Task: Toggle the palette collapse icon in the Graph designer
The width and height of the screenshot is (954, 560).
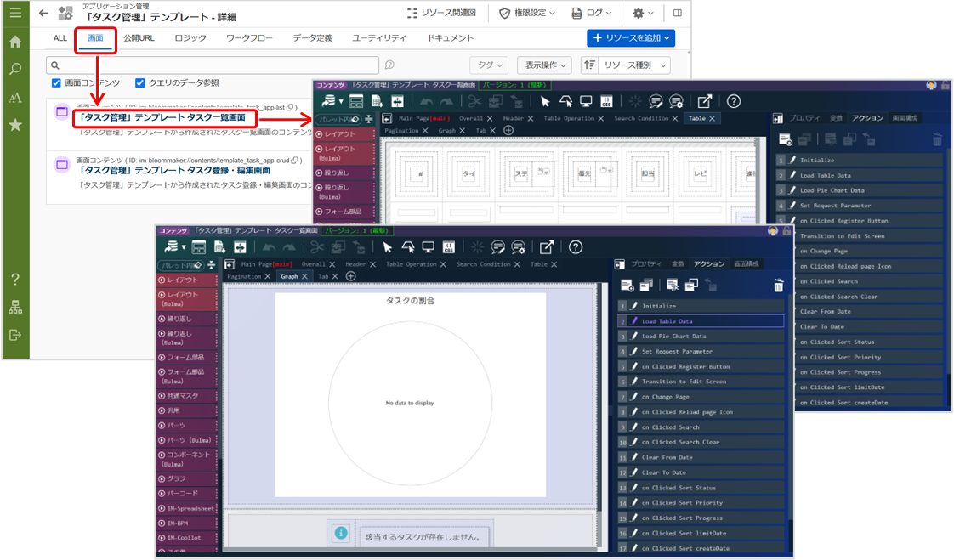Action: click(x=211, y=265)
